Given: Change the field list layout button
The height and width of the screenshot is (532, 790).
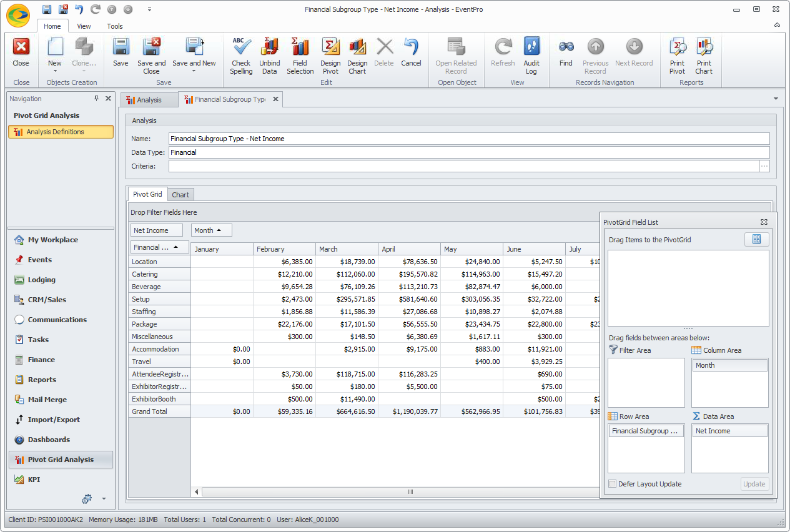Looking at the screenshot, I should (757, 240).
